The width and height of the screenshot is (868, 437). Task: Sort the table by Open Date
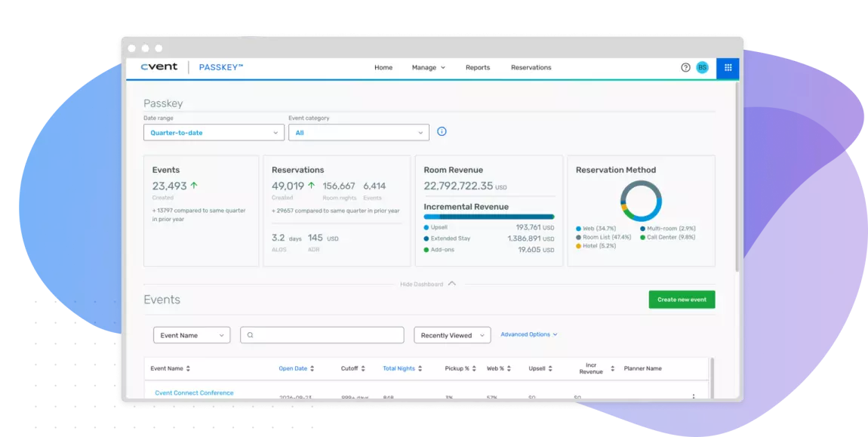(297, 368)
